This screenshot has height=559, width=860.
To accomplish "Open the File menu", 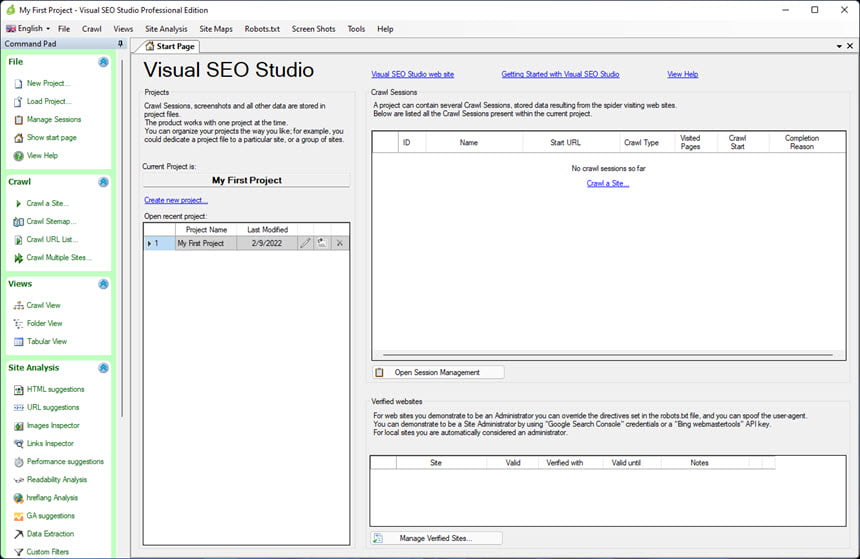I will coord(64,29).
